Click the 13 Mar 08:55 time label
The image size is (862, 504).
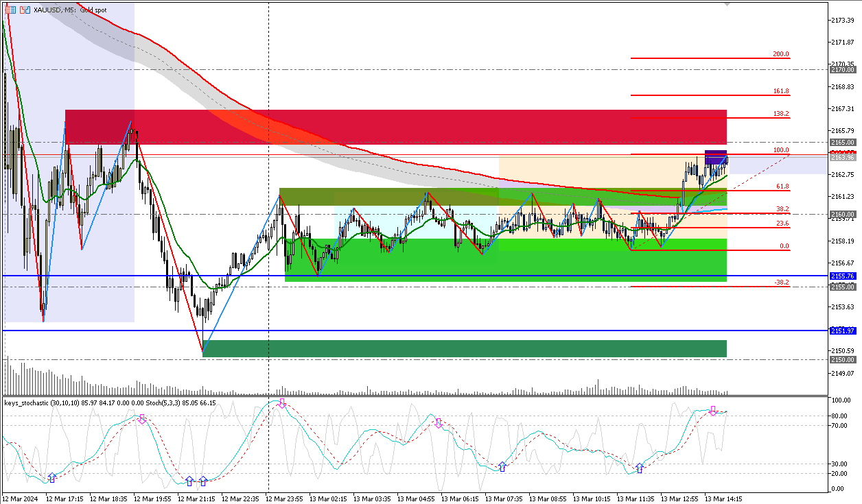coord(548,499)
